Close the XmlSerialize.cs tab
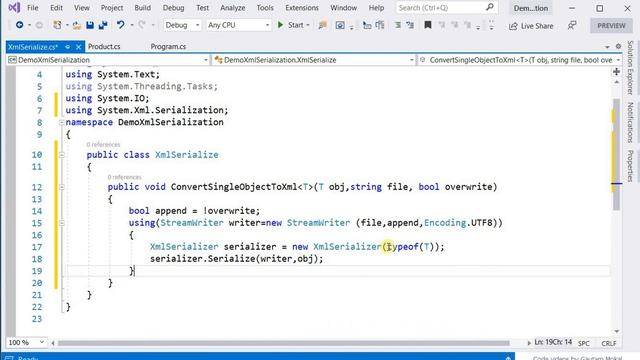 pyautogui.click(x=78, y=47)
